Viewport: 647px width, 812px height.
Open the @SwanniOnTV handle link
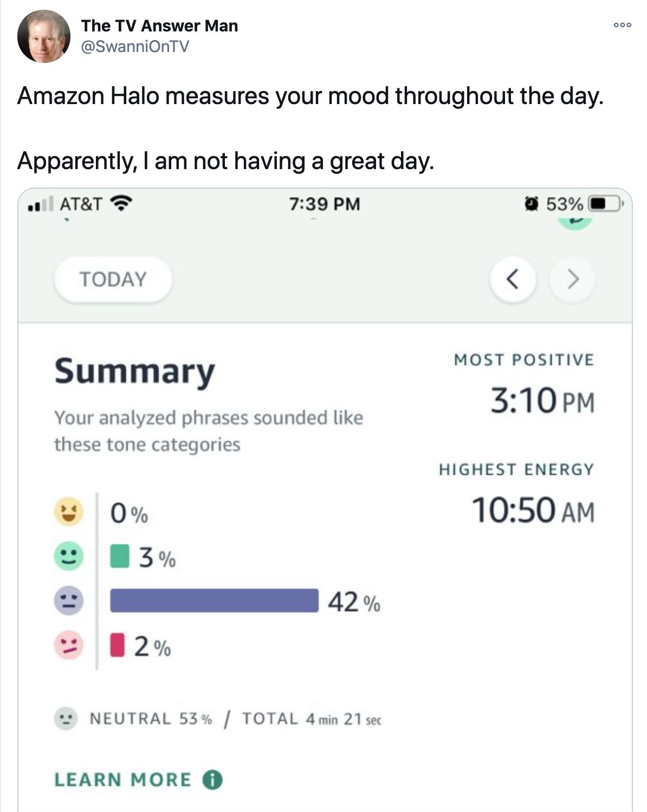coord(135,47)
